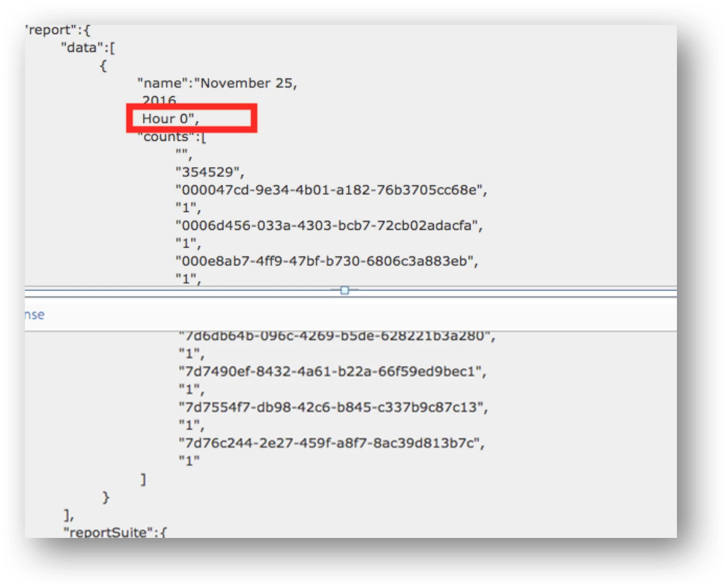
Task: Click the 7d7490ef-8432-4a61-b22a-66f59ed9bec1 ID
Action: [x=332, y=372]
